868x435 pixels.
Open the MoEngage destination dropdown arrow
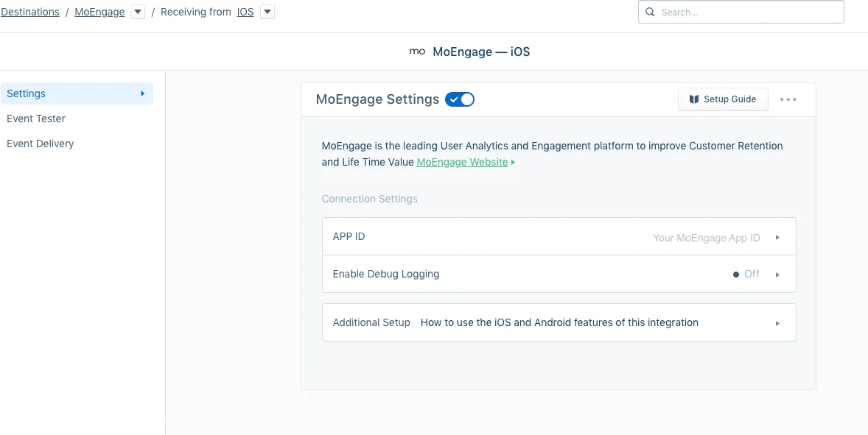138,13
